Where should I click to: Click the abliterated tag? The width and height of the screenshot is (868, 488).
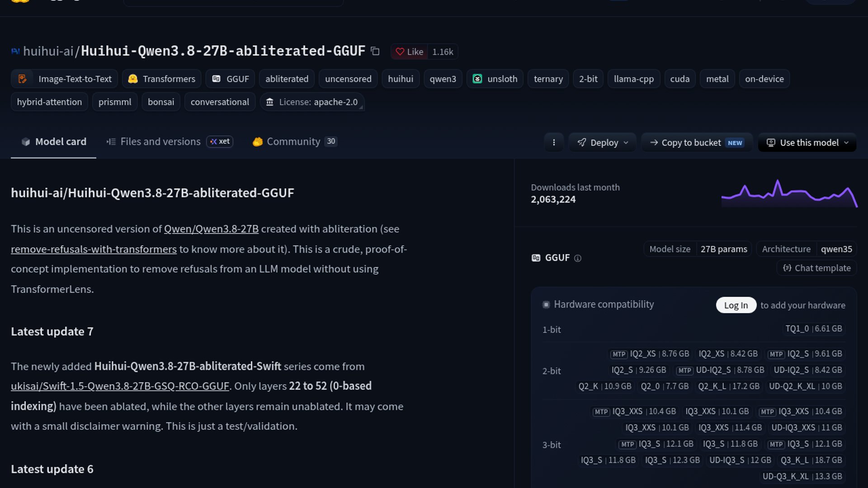[x=287, y=79]
